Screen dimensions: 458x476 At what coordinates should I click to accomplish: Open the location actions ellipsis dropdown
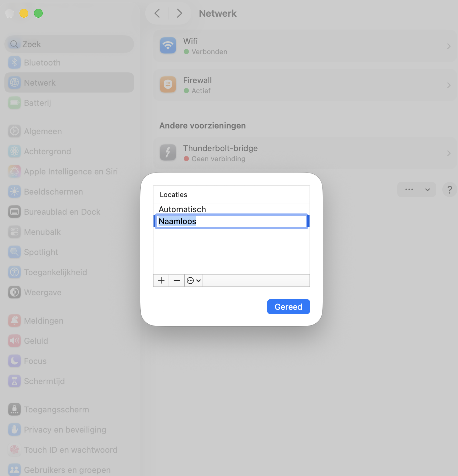(x=193, y=280)
